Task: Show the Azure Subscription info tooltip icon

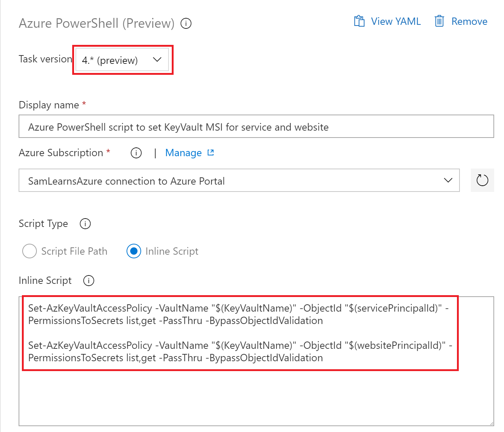Action: coord(136,153)
